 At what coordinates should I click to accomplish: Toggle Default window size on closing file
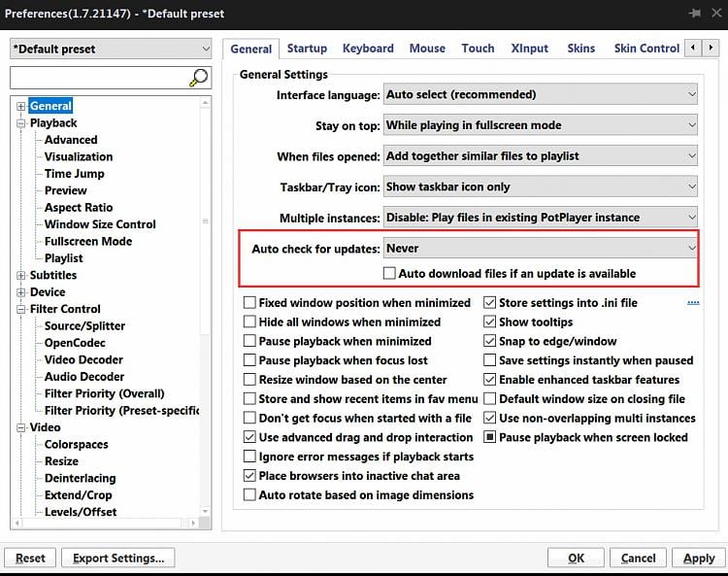(490, 399)
